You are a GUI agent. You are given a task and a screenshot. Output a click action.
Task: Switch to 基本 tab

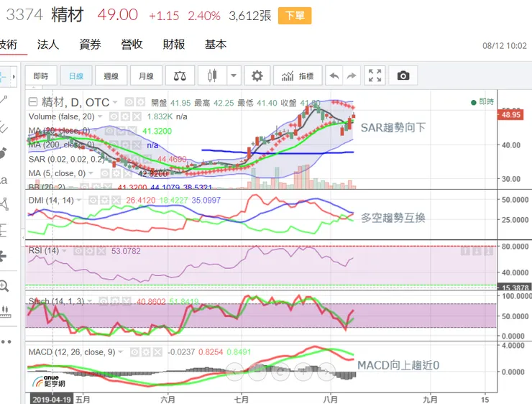pyautogui.click(x=216, y=45)
